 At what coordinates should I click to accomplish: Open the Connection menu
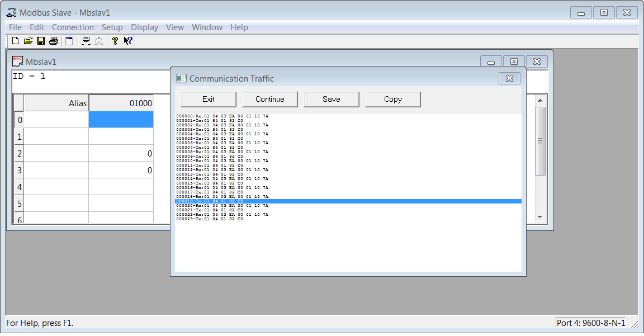[73, 27]
